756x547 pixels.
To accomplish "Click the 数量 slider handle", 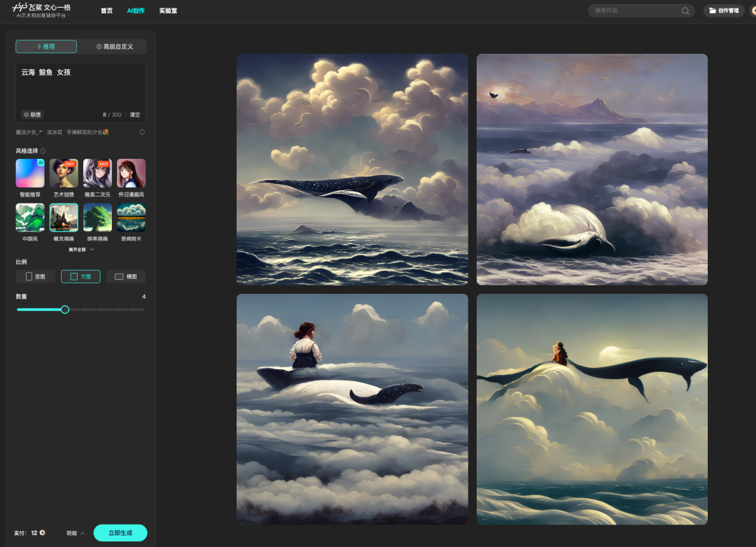I will tap(65, 309).
